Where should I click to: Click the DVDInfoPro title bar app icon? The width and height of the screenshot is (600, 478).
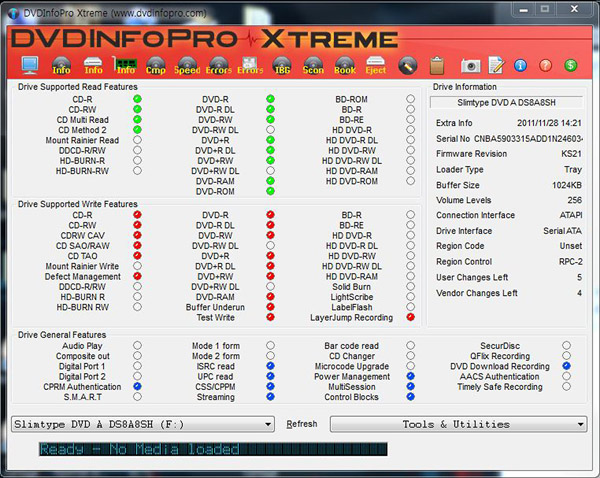pyautogui.click(x=13, y=13)
